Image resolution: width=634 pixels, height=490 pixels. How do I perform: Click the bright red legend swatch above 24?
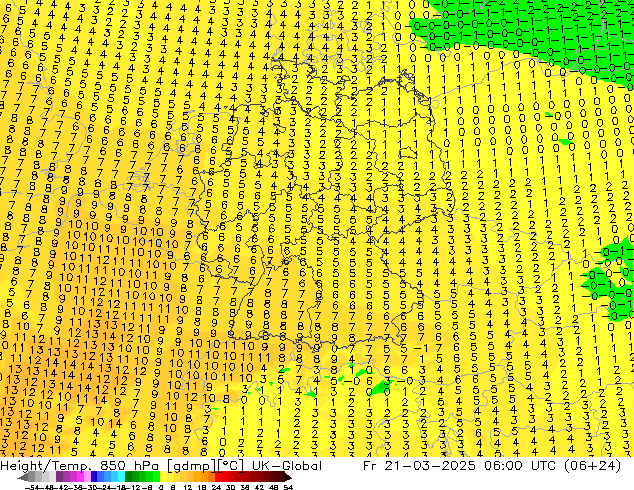pyautogui.click(x=218, y=476)
